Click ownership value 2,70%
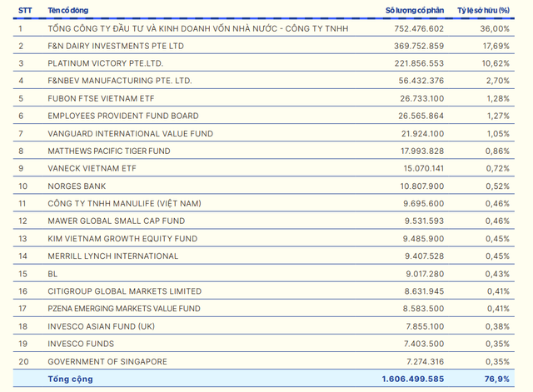Screen dimensions: 533x392 pyautogui.click(x=497, y=81)
